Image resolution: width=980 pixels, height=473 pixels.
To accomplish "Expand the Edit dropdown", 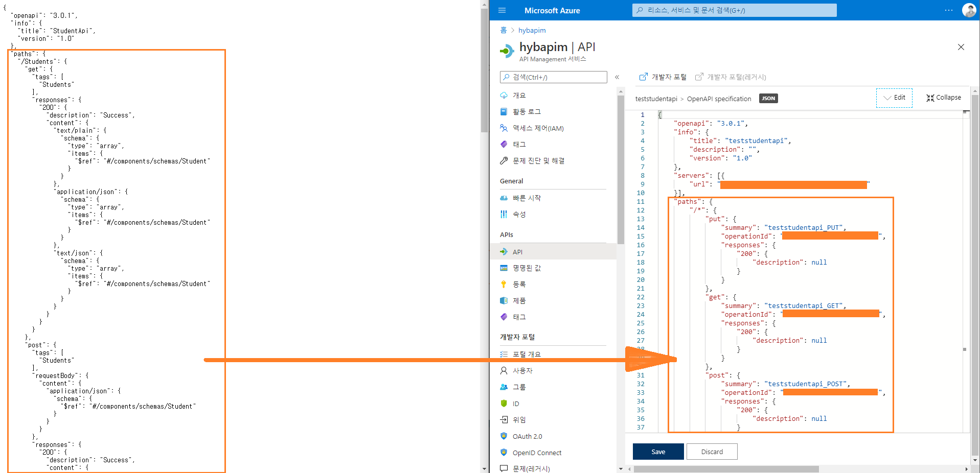I will click(x=894, y=98).
